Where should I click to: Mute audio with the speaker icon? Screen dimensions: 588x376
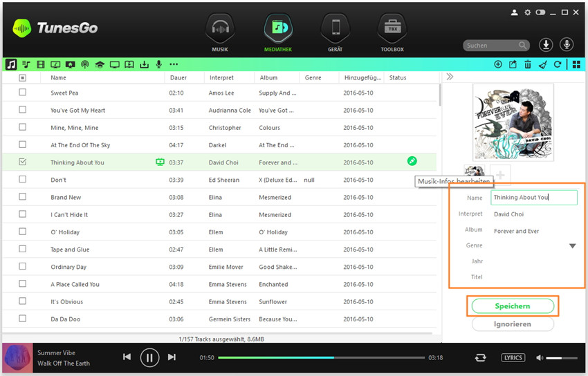(540, 357)
